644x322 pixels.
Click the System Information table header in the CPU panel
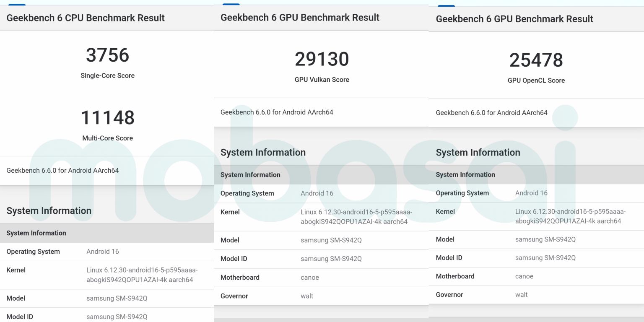(x=36, y=233)
